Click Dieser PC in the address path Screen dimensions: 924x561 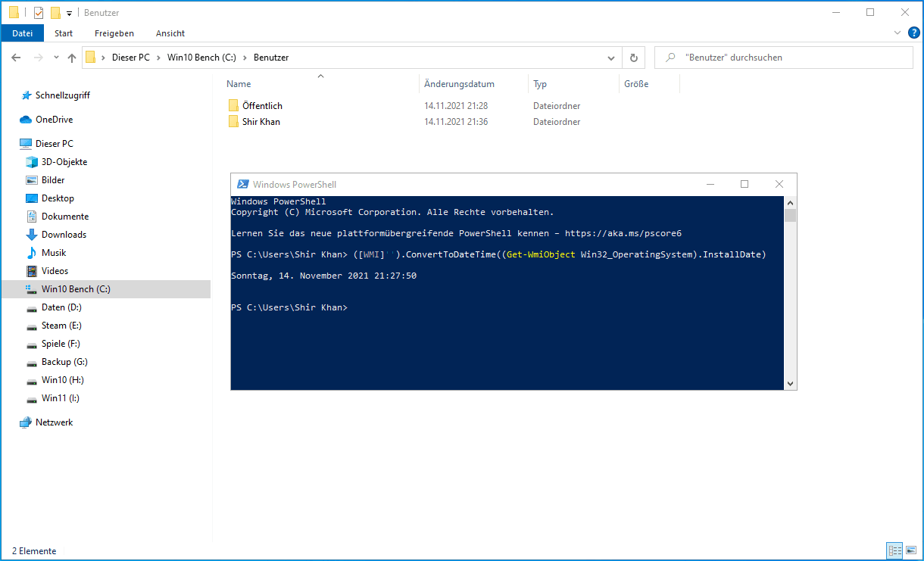coord(131,58)
